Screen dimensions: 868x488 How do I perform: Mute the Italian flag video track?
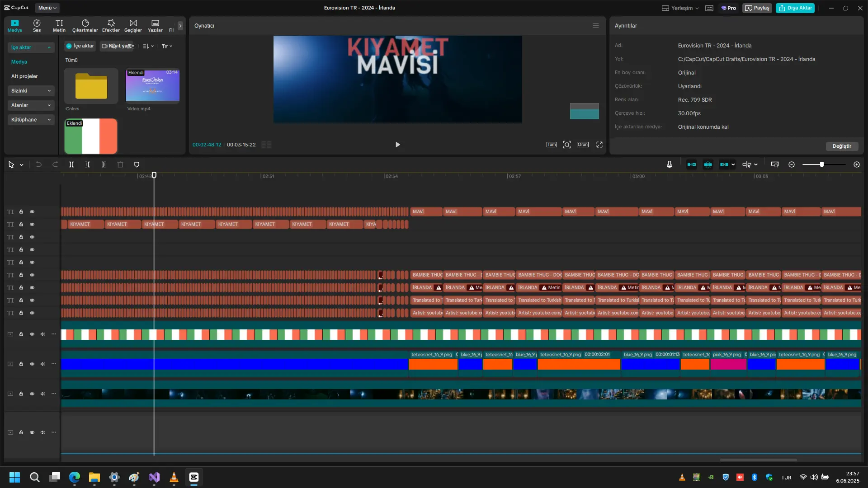pos(43,334)
